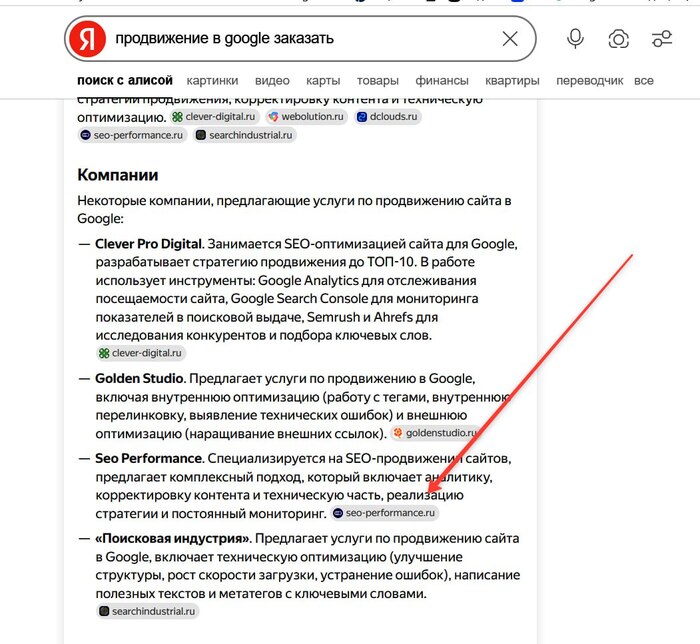Open seo-performance.ru chip under Seo Performance
The width and height of the screenshot is (700, 644).
[384, 513]
